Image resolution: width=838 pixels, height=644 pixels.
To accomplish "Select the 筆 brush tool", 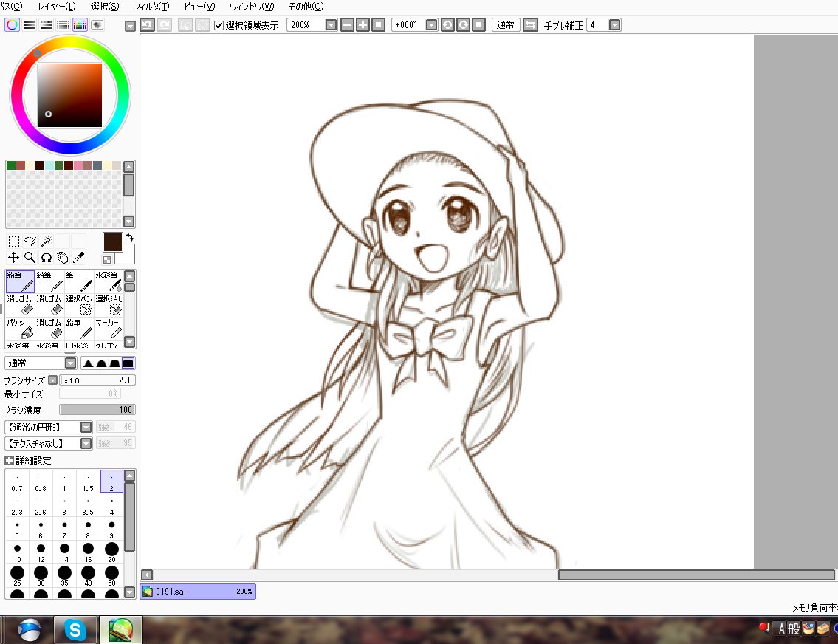I will click(79, 281).
